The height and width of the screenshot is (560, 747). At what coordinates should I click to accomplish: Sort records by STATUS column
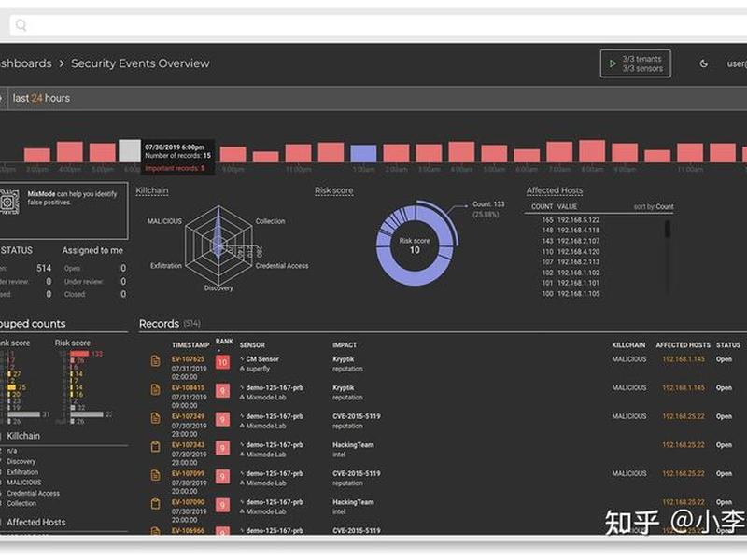pyautogui.click(x=728, y=344)
